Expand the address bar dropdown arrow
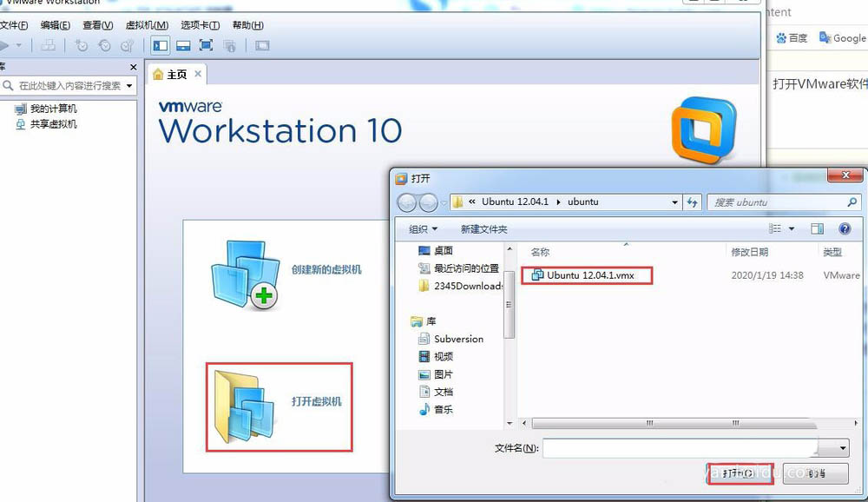The height and width of the screenshot is (502, 868). (674, 202)
